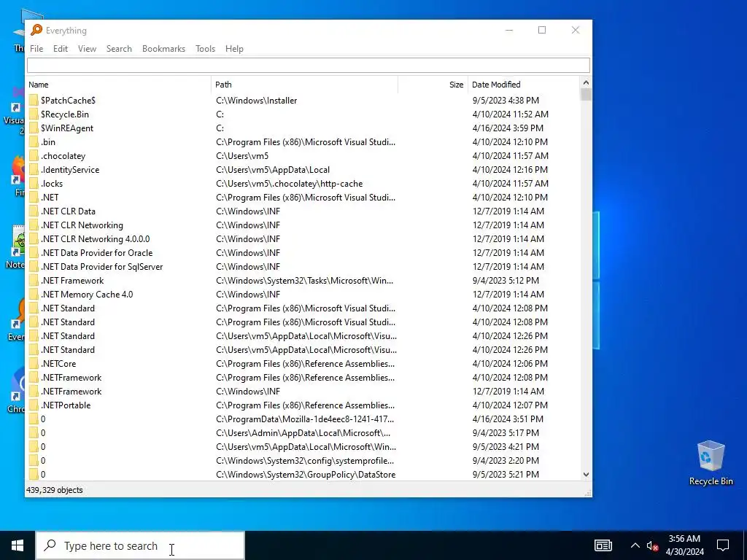Click the results list vertical scrollbar thumb
Image resolution: width=747 pixels, height=560 pixels.
point(586,94)
